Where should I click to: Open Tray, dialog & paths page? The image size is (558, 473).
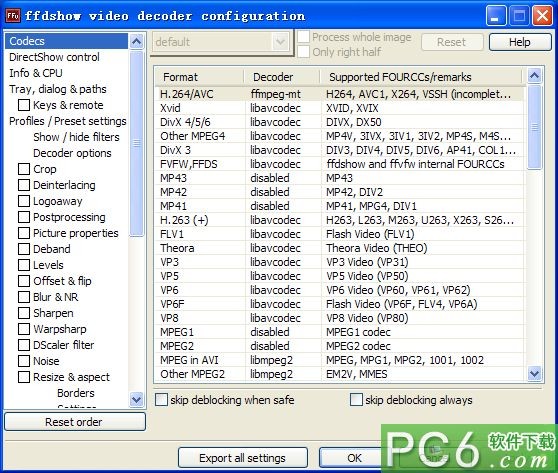pos(58,89)
